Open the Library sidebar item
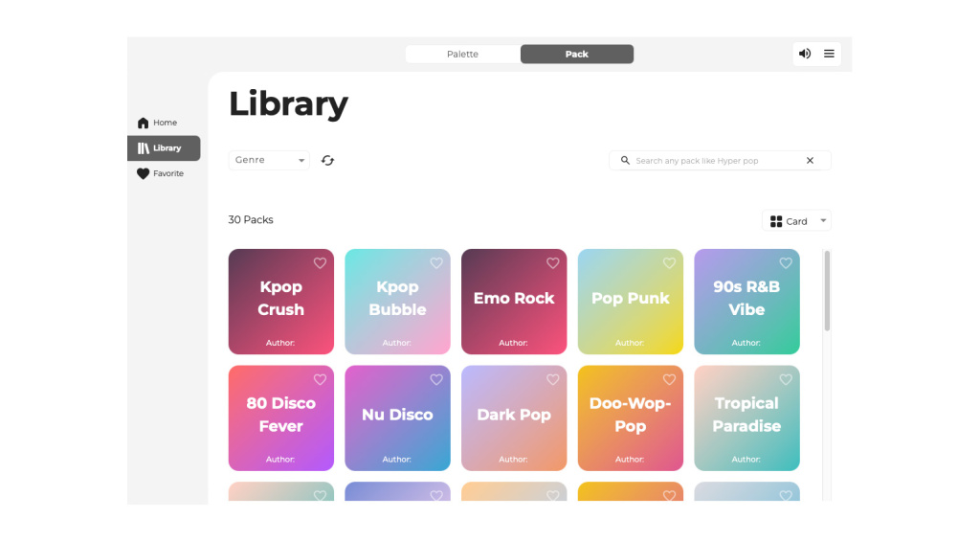 (164, 148)
